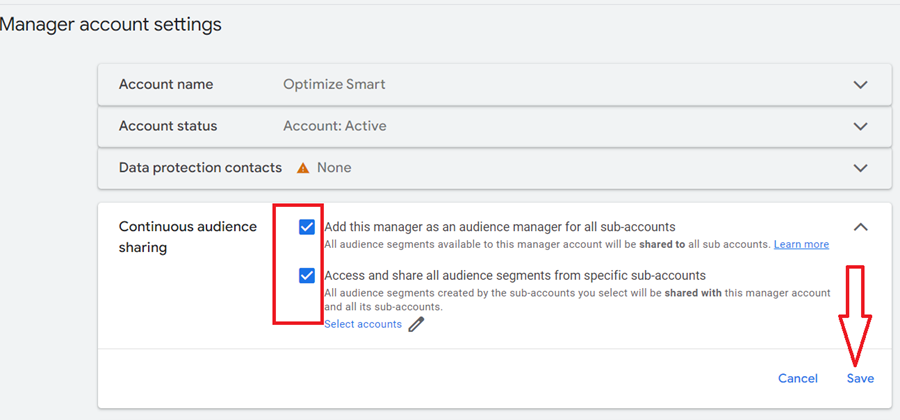Click the Data protection contacts label

[x=200, y=168]
